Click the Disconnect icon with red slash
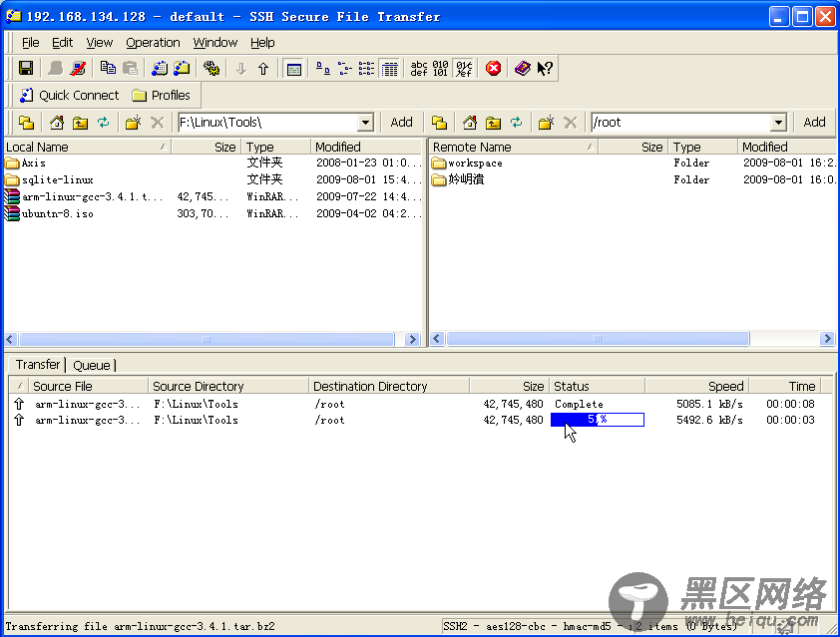The width and height of the screenshot is (840, 637). 78,69
